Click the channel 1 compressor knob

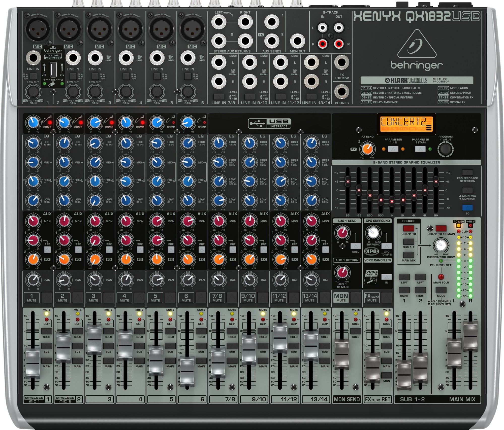click(33, 123)
